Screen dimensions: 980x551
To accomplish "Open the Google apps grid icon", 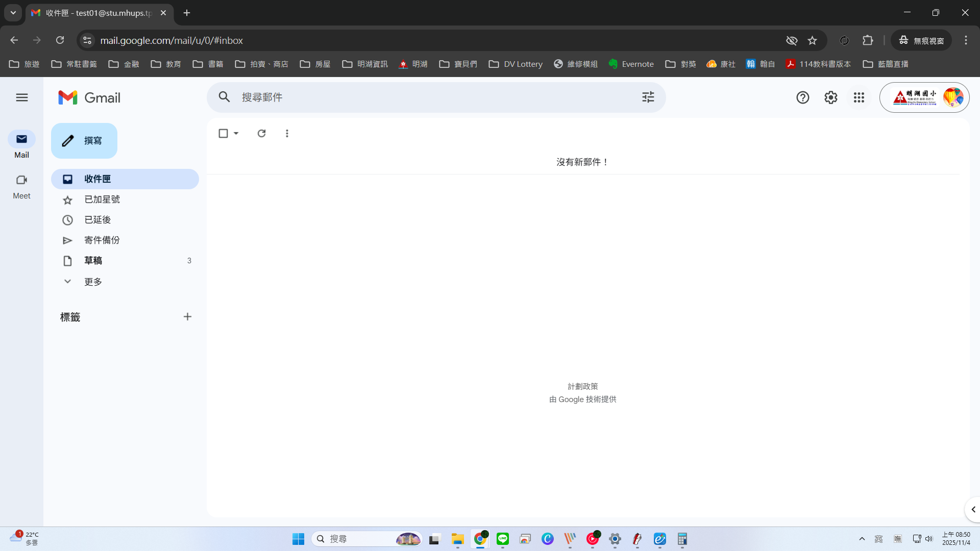I will [x=859, y=97].
